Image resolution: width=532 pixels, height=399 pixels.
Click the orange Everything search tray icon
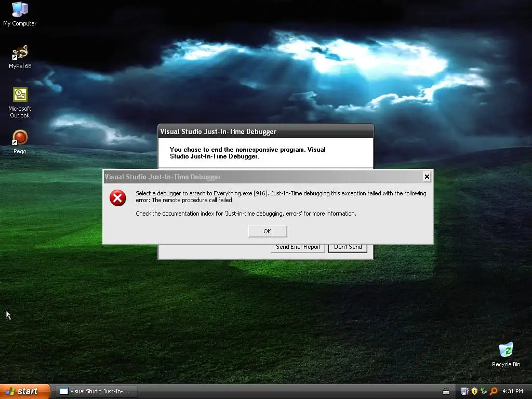click(x=494, y=391)
